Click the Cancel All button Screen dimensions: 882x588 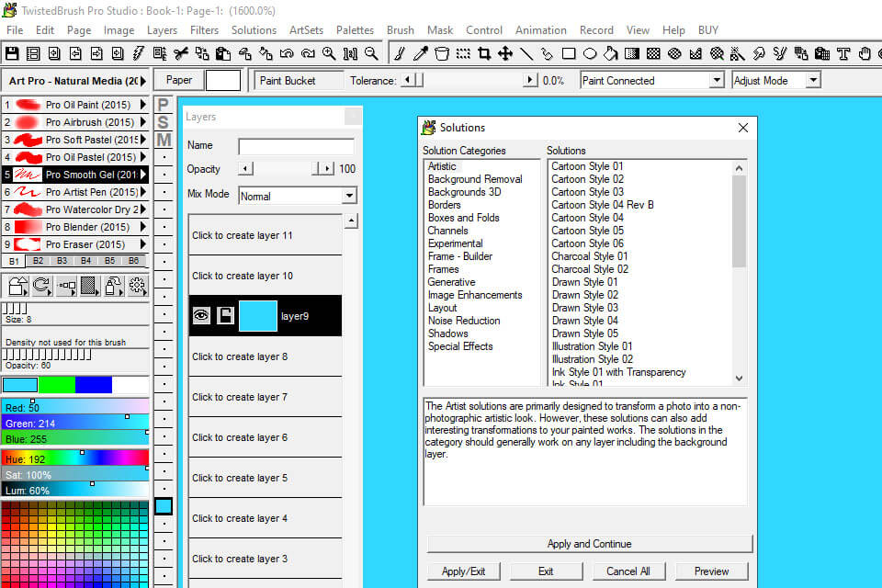pyautogui.click(x=628, y=571)
